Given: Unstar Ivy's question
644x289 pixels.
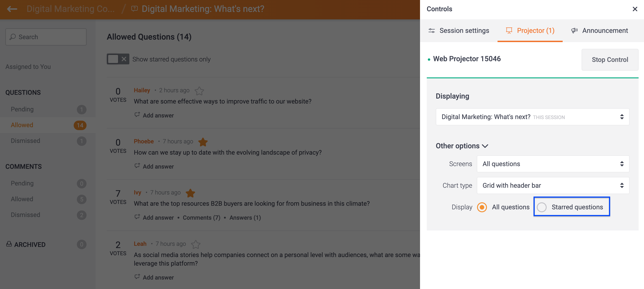Looking at the screenshot, I should coord(190,193).
